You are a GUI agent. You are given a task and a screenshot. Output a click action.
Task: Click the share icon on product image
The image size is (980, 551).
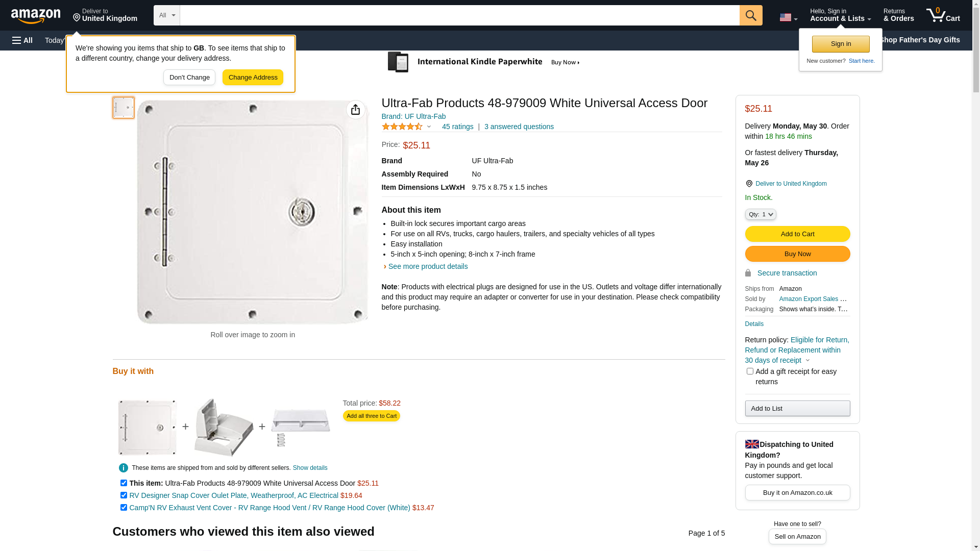point(356,110)
